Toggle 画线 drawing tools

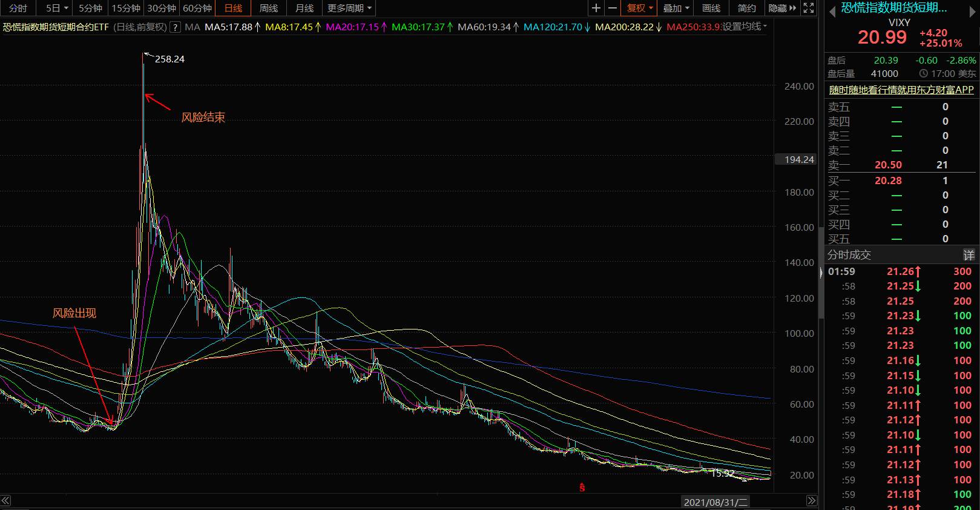click(711, 8)
